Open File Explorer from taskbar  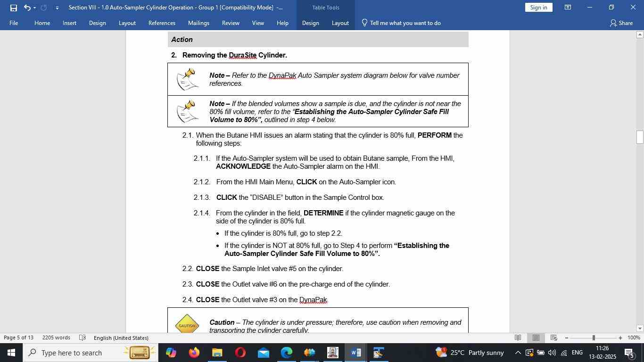click(217, 353)
